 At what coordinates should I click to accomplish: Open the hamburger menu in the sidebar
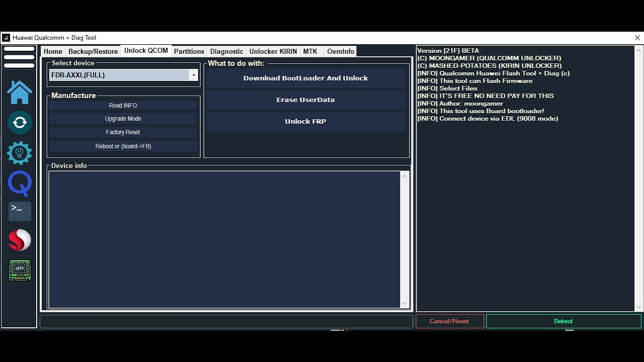[x=19, y=57]
